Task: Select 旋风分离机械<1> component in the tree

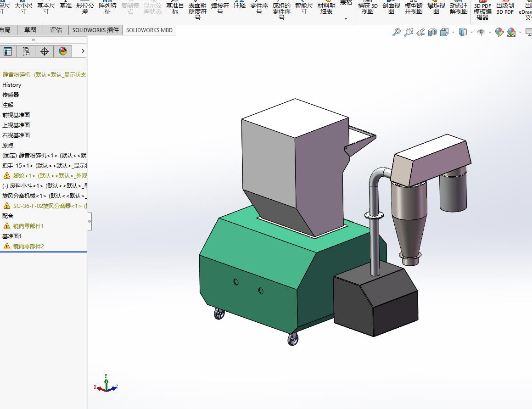Action: pyautogui.click(x=45, y=196)
